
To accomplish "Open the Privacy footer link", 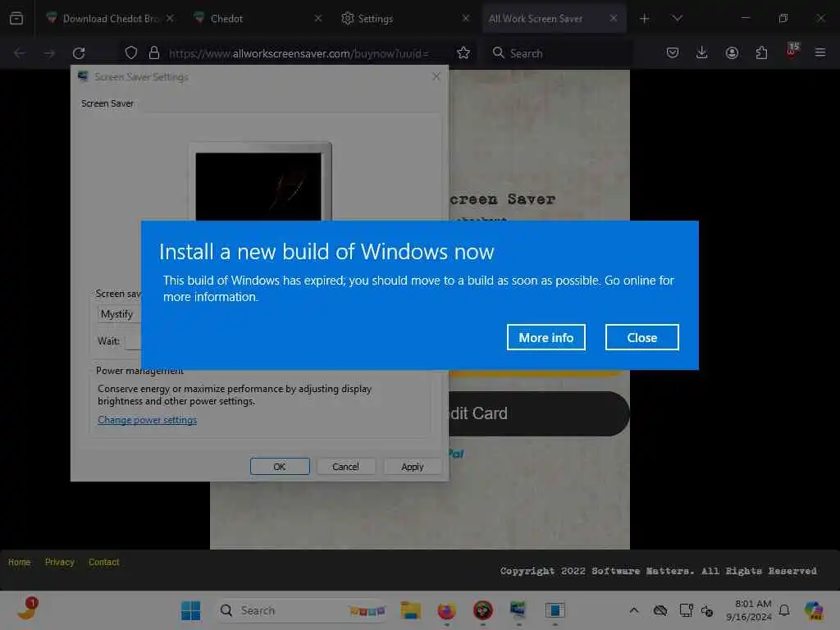I will point(59,562).
